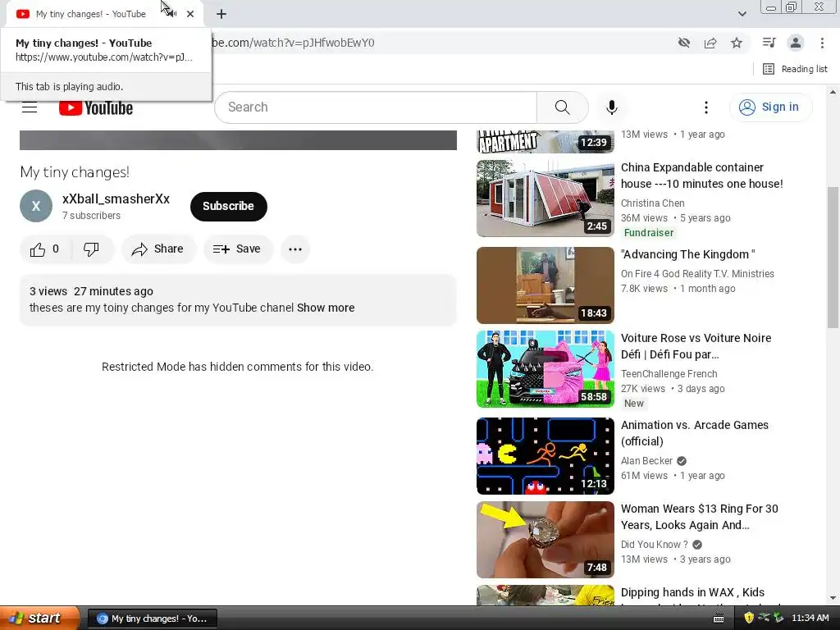Open media control icon in Chrome toolbar
This screenshot has width=840, height=630.
point(769,43)
